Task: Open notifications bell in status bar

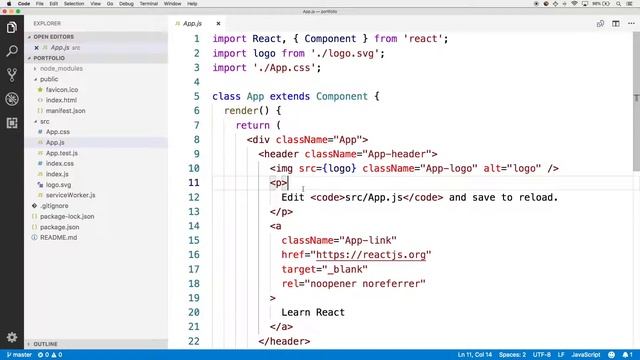Action: tap(628, 355)
